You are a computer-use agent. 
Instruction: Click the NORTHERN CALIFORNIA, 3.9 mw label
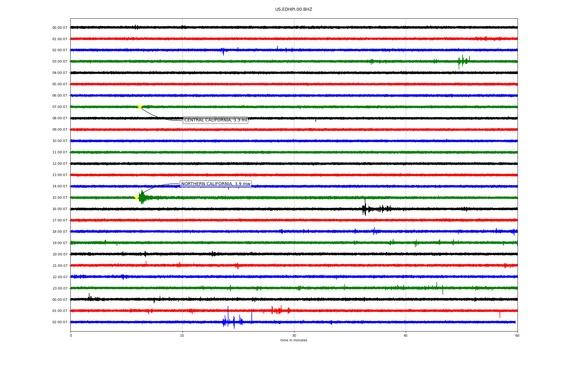[216, 184]
